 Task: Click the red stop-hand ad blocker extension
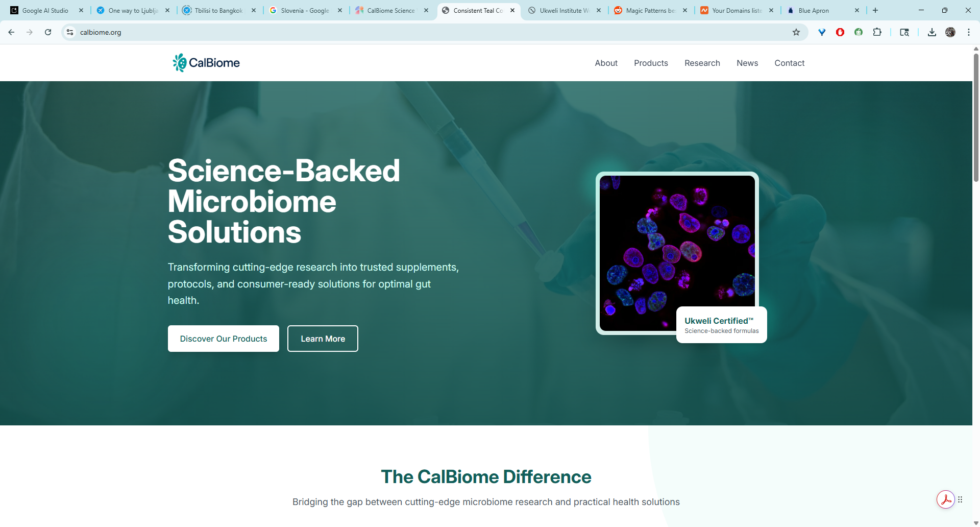click(840, 32)
